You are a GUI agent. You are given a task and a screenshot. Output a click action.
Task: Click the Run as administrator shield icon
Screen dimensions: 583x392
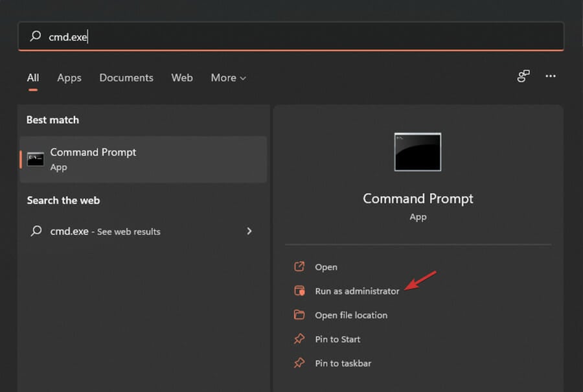pyautogui.click(x=299, y=290)
